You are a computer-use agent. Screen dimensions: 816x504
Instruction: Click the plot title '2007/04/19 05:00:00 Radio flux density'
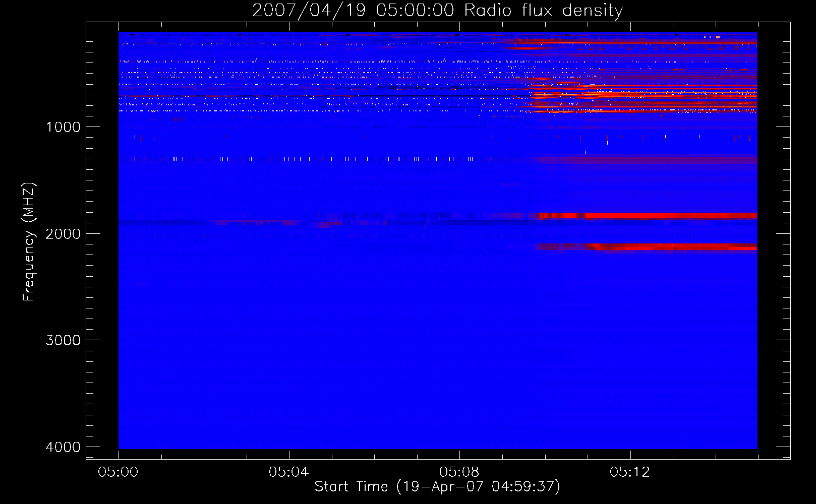tap(437, 10)
